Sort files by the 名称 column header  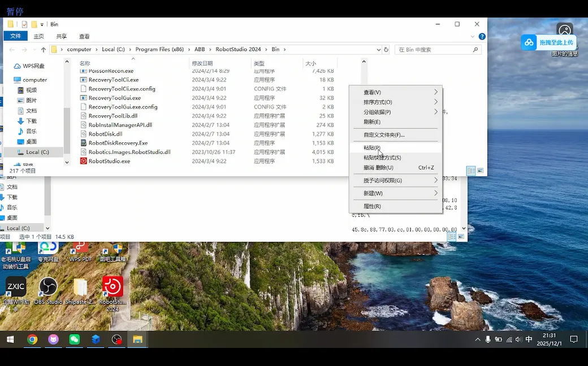[x=85, y=63]
